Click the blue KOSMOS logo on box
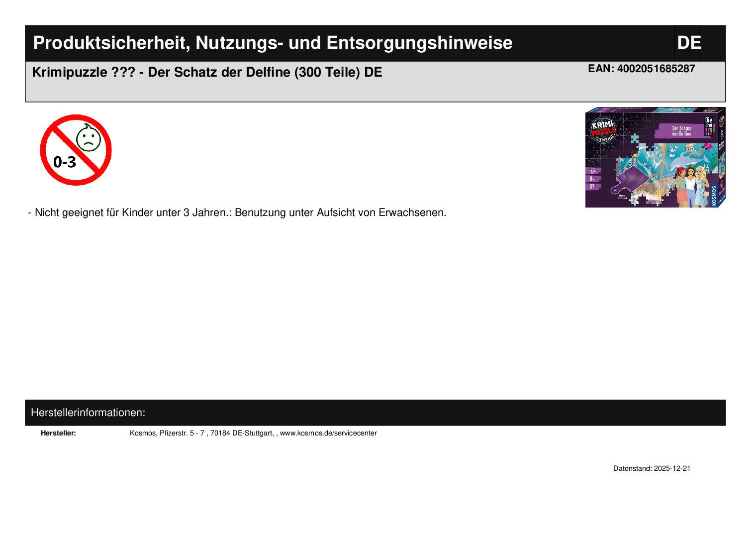 715,196
